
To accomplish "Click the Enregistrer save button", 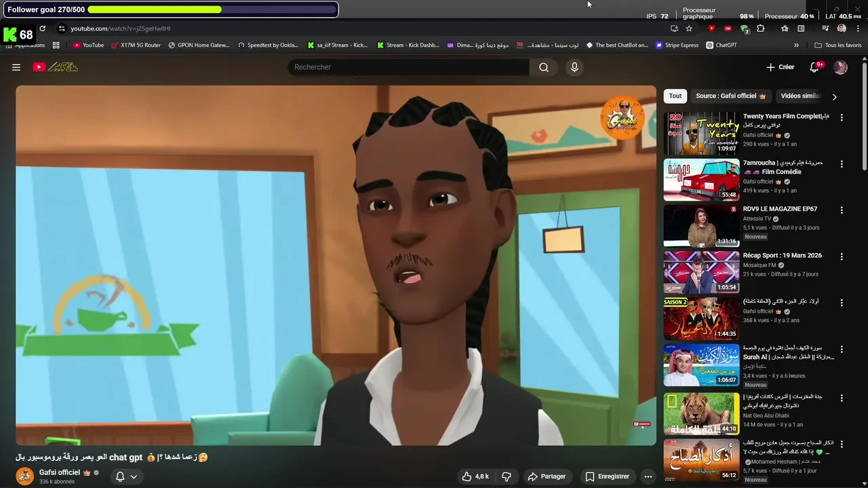I will (608, 476).
